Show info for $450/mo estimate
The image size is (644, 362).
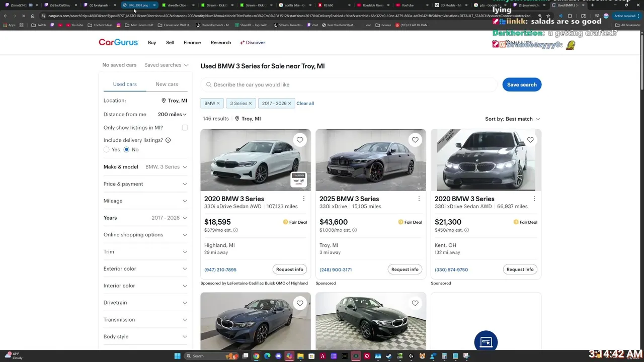[x=466, y=230]
